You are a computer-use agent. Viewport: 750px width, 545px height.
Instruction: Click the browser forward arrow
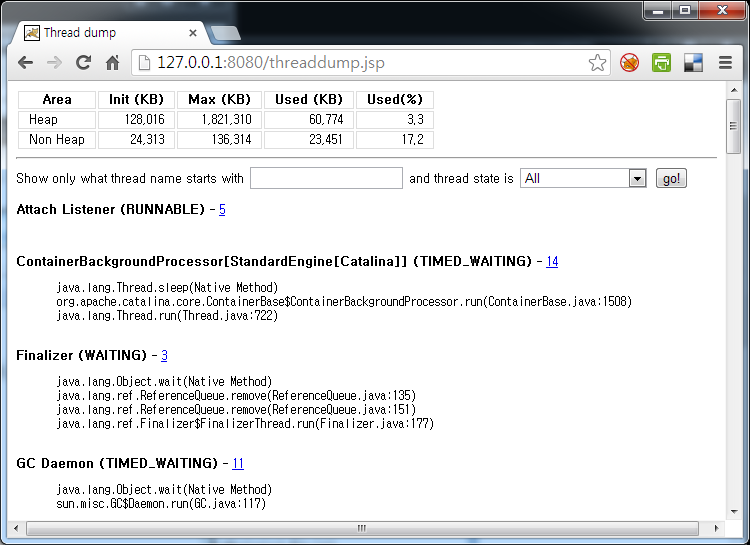[x=54, y=63]
